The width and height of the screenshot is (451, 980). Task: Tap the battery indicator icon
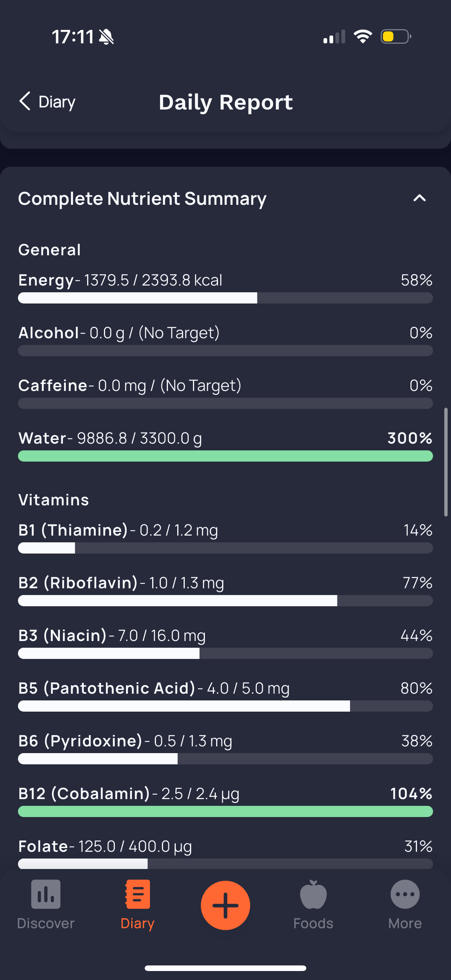point(396,37)
